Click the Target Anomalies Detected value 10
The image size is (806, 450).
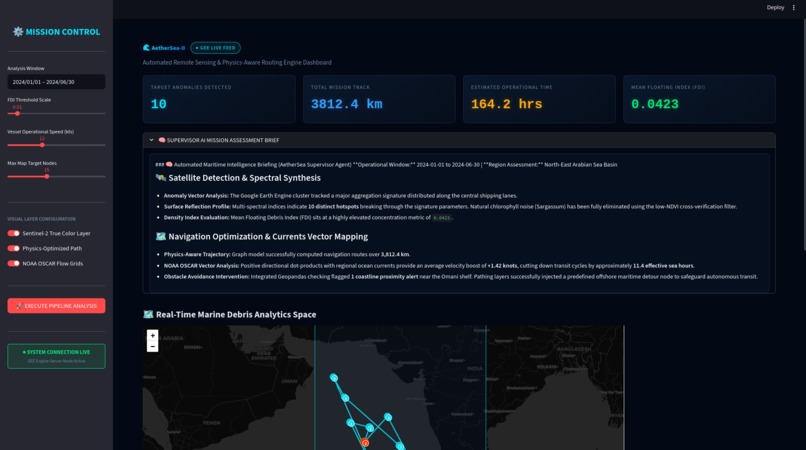click(159, 104)
